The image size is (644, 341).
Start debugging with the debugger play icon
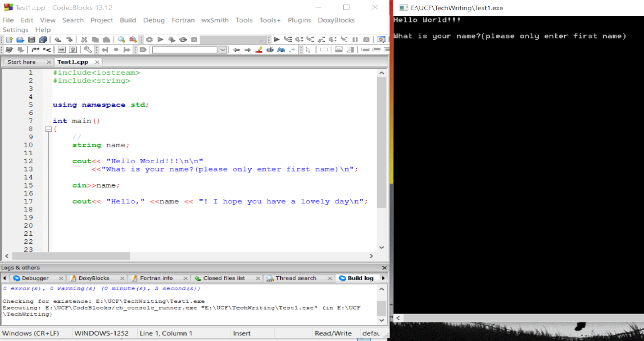tap(277, 40)
